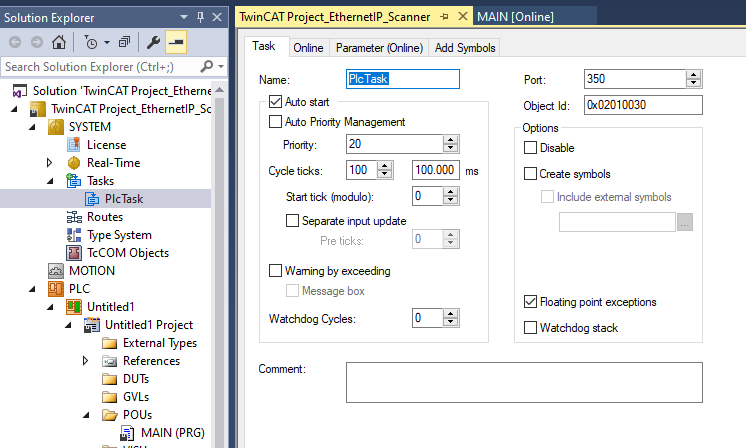Image resolution: width=746 pixels, height=448 pixels.
Task: Open Properties via the wrench icon
Action: point(153,42)
